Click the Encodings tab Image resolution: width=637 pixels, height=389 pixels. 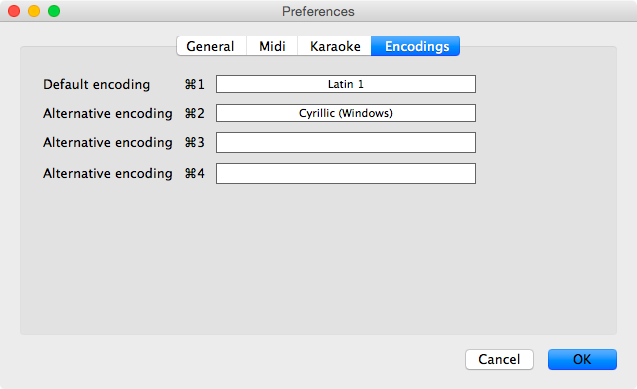click(x=416, y=46)
